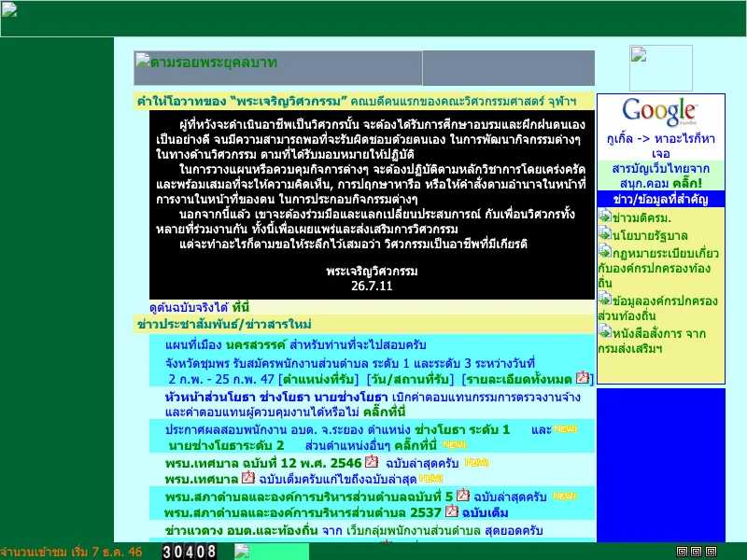
Task: Open พรบ.เทศบาล ฉบับที่ 12 พ.ศ. 2546 link
Action: coord(263,463)
